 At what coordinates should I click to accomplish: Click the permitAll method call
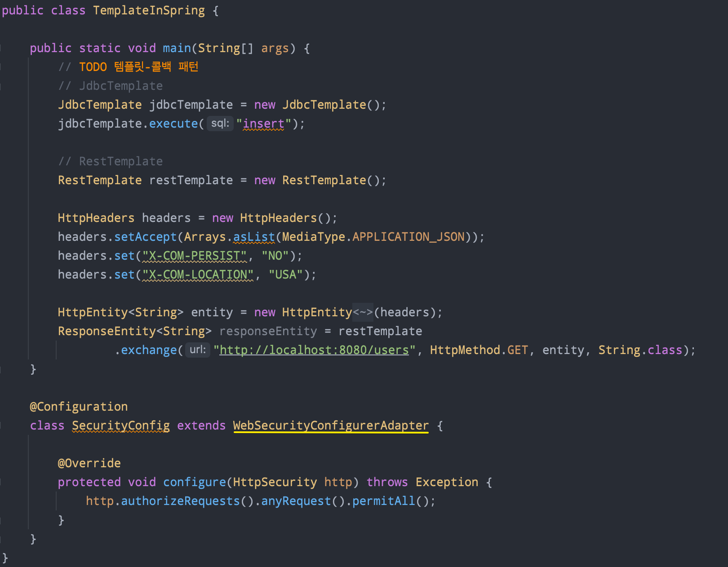pos(383,501)
